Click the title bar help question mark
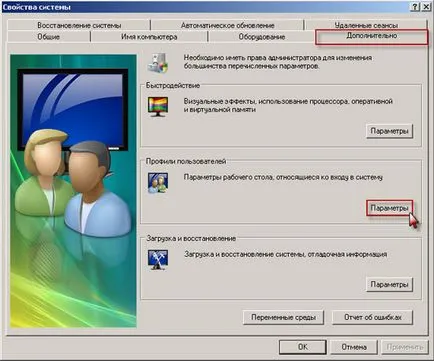 (415, 7)
